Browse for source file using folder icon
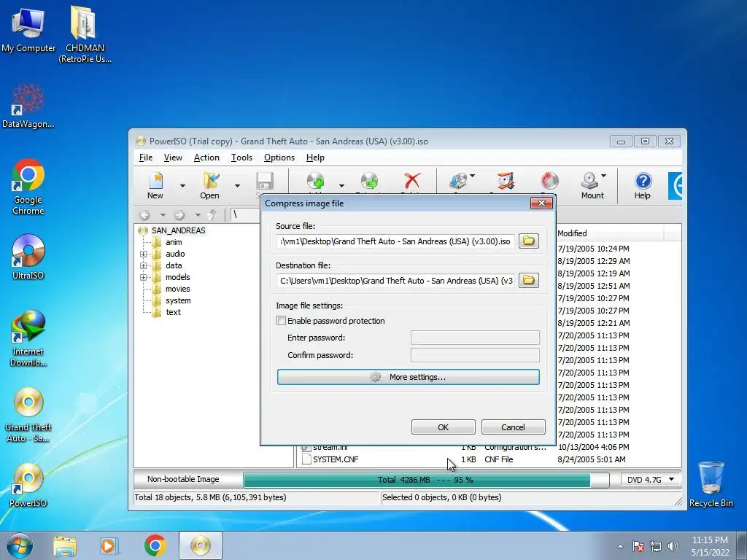The image size is (747, 560). click(x=528, y=241)
